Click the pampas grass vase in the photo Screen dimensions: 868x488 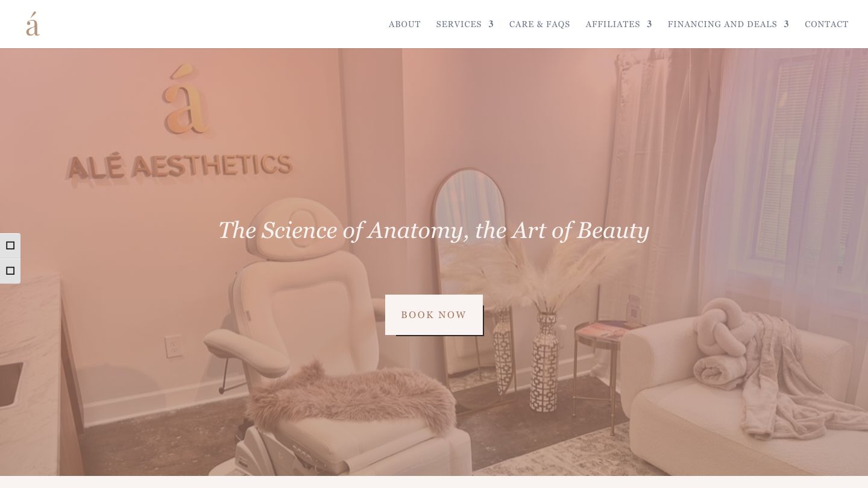[x=545, y=325]
